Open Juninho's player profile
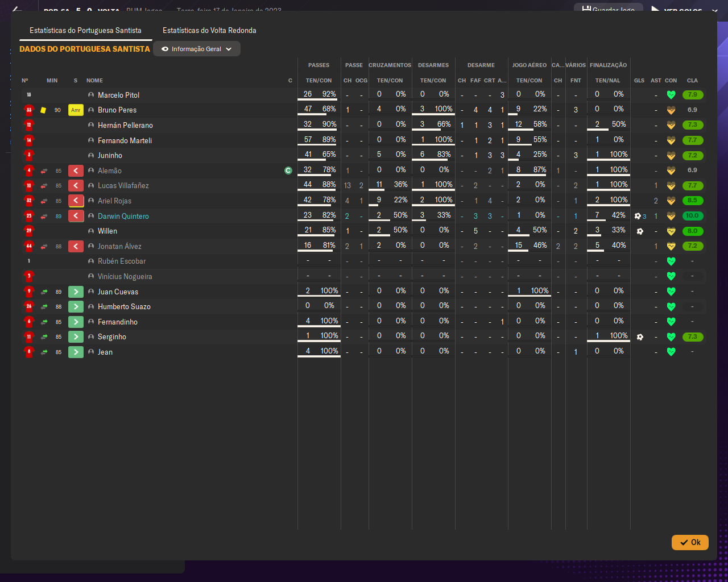This screenshot has width=728, height=582. point(110,155)
